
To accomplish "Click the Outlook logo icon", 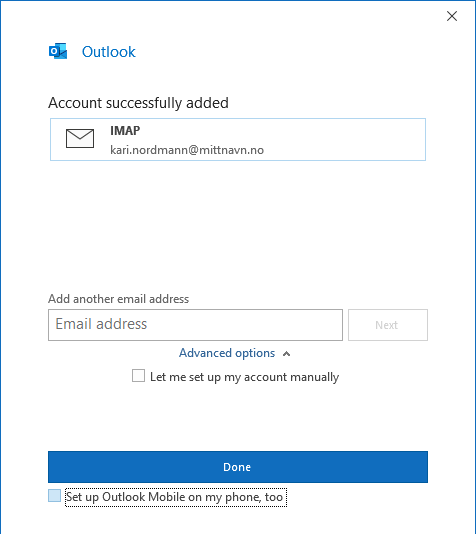I will 58,51.
